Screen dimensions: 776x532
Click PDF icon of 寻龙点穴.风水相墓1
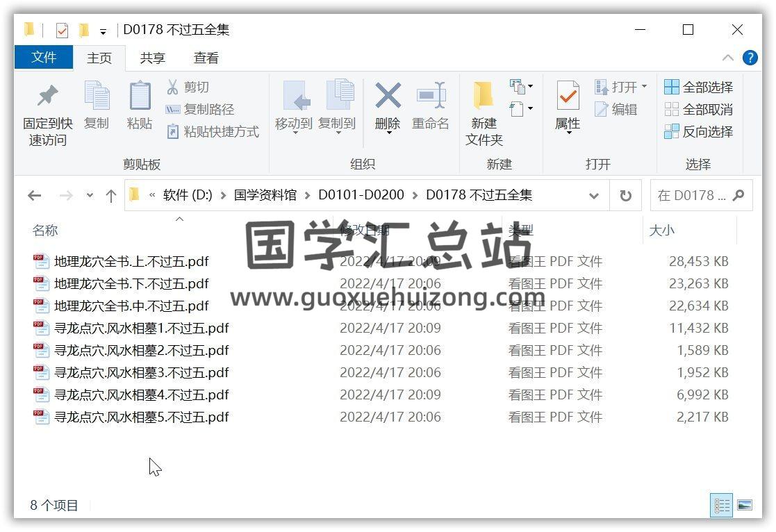pos(41,328)
